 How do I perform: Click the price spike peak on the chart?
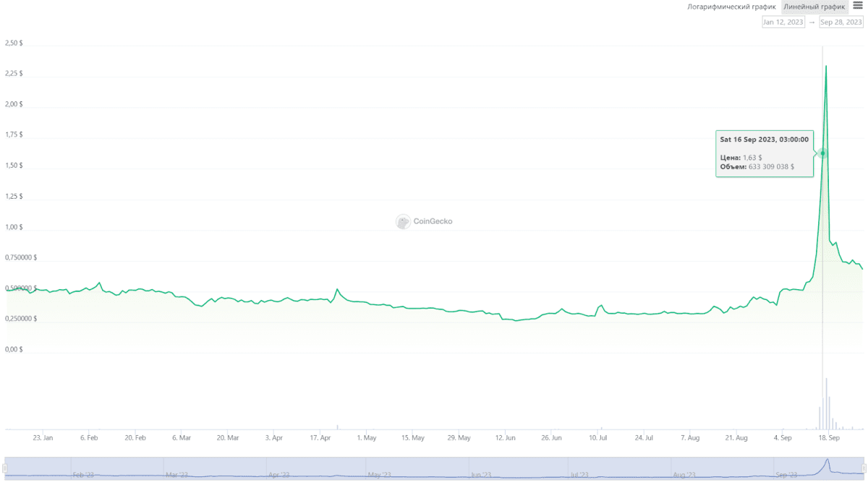826,65
